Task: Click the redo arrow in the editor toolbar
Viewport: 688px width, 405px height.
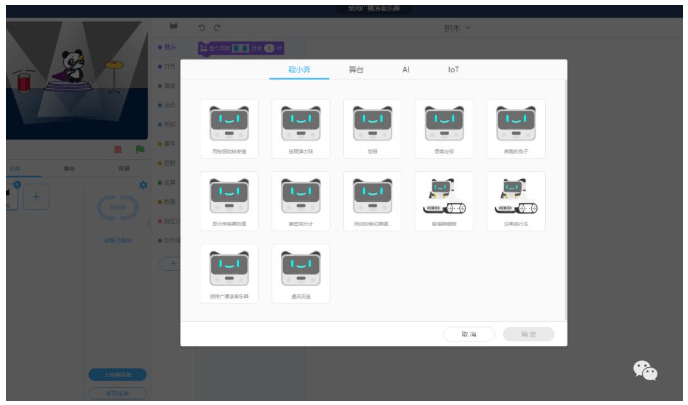Action: (x=217, y=28)
